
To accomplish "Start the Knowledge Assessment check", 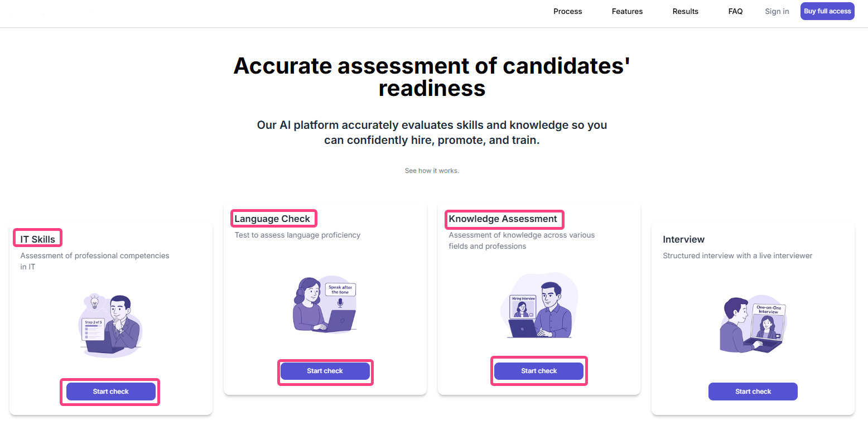I will point(539,371).
